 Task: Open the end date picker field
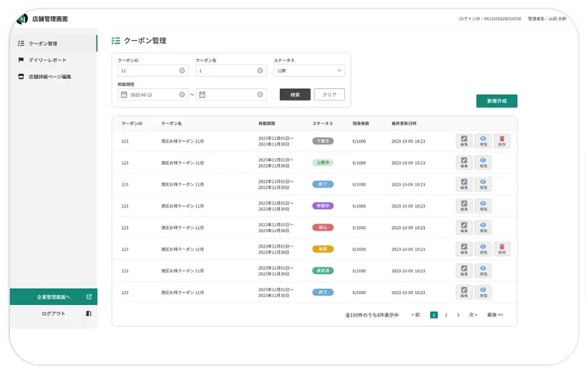coord(232,94)
